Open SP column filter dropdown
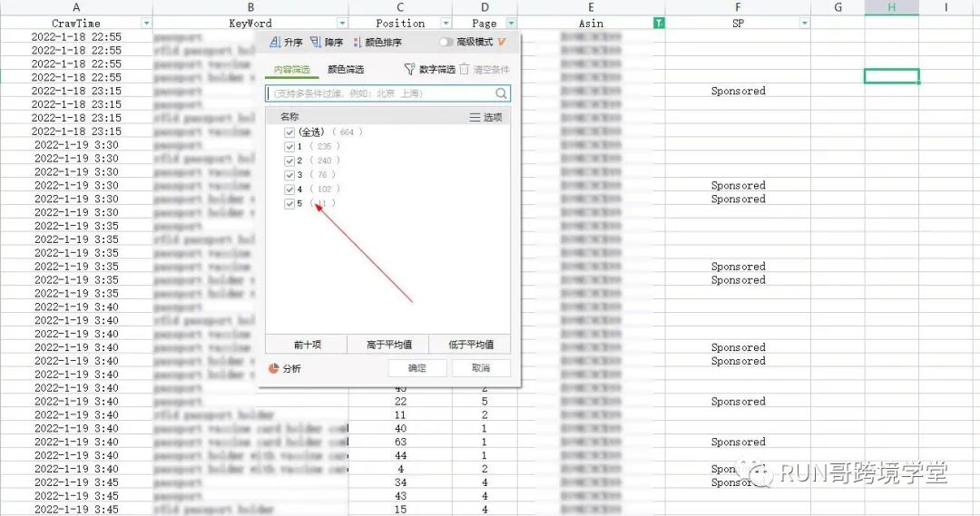This screenshot has height=516, width=980. tap(804, 23)
